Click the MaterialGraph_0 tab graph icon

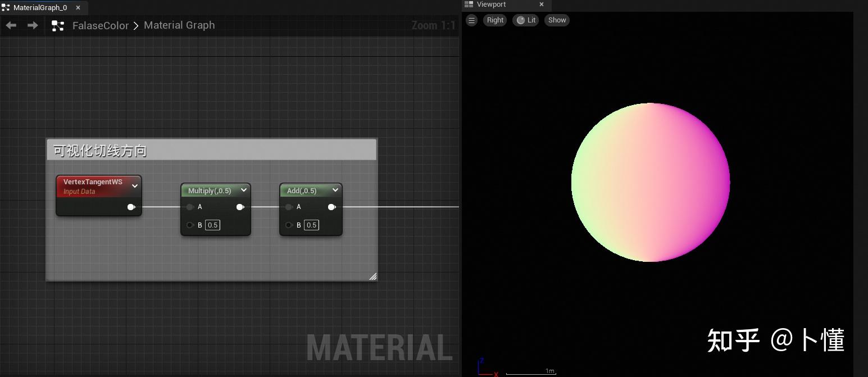tap(6, 7)
